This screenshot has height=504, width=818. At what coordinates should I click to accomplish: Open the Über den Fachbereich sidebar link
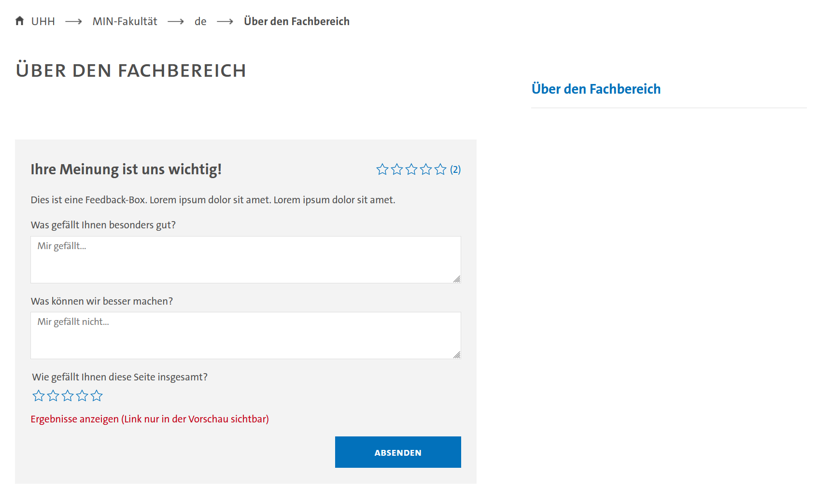pyautogui.click(x=596, y=89)
